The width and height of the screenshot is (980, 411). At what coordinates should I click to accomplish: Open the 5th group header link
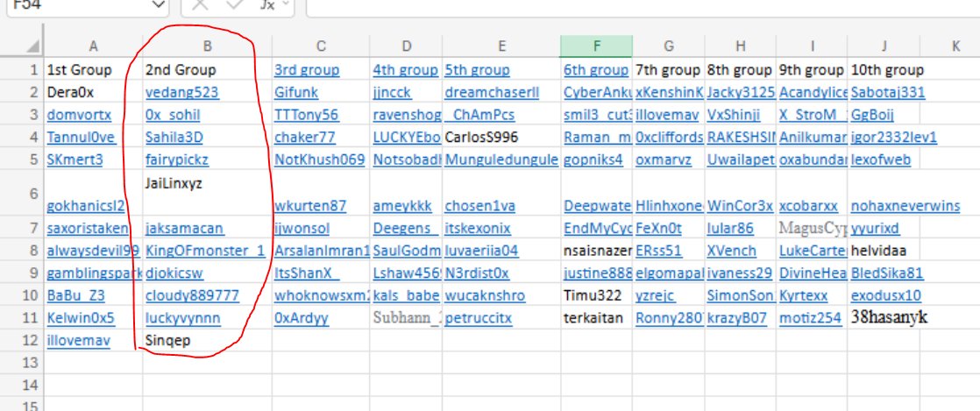pos(477,70)
